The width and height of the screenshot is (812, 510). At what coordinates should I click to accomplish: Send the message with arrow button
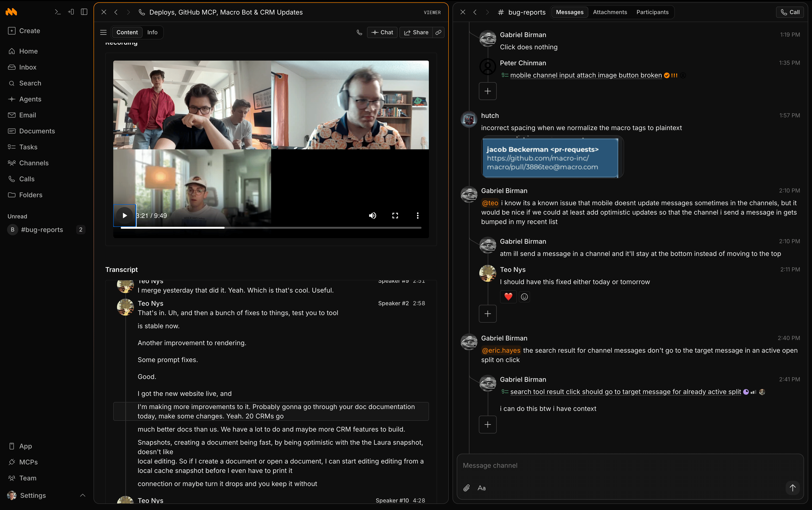pyautogui.click(x=792, y=488)
